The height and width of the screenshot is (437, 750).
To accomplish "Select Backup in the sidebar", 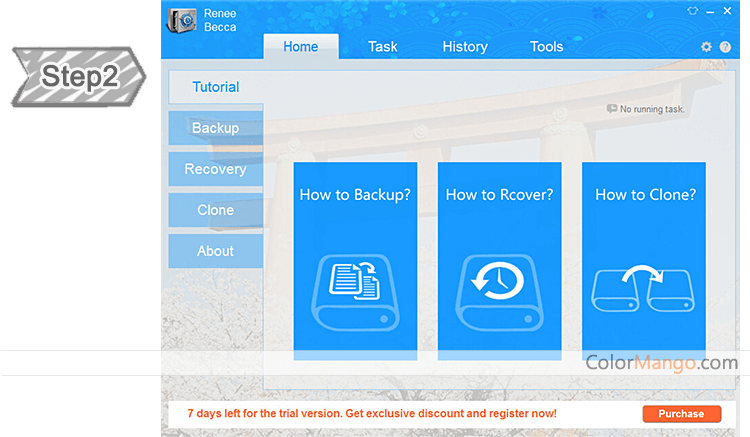I will 215,128.
